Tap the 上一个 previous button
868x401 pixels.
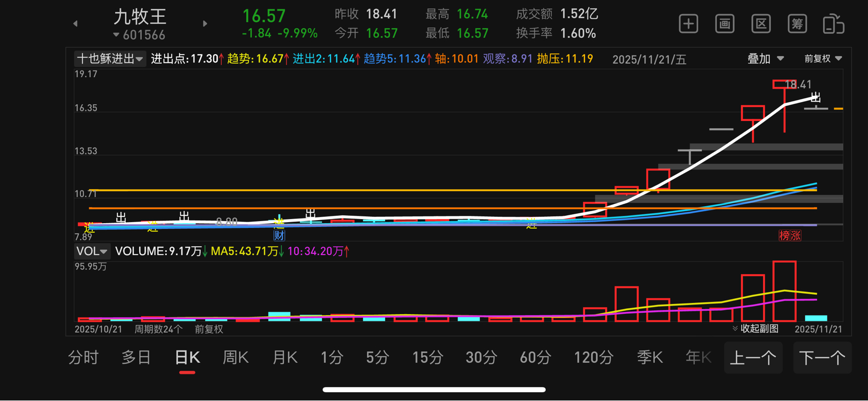pyautogui.click(x=753, y=358)
